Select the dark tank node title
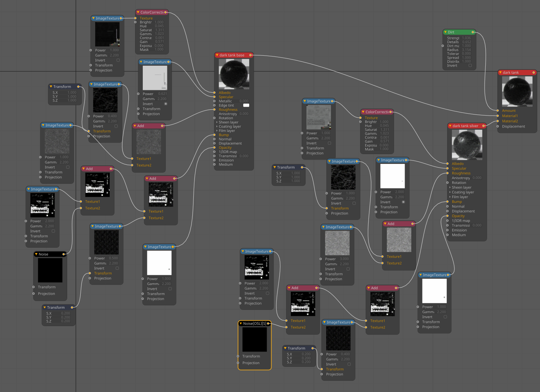This screenshot has width=540, height=392. (x=511, y=73)
